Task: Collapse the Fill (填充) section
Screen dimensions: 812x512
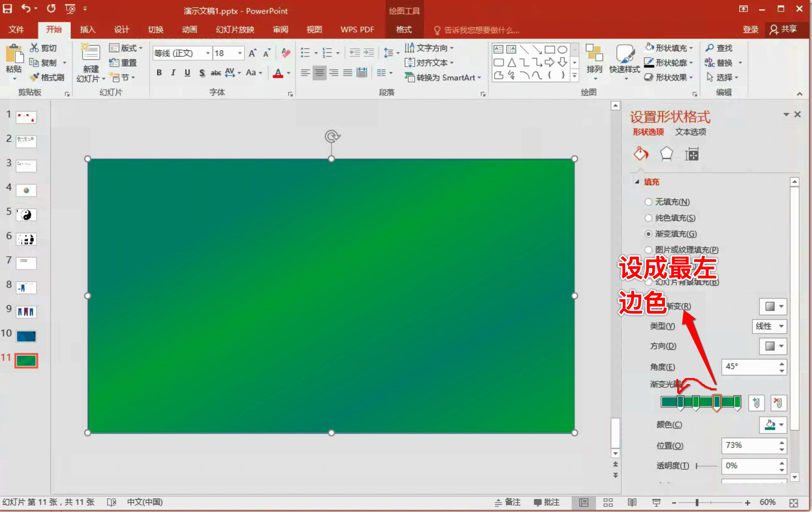Action: point(637,182)
